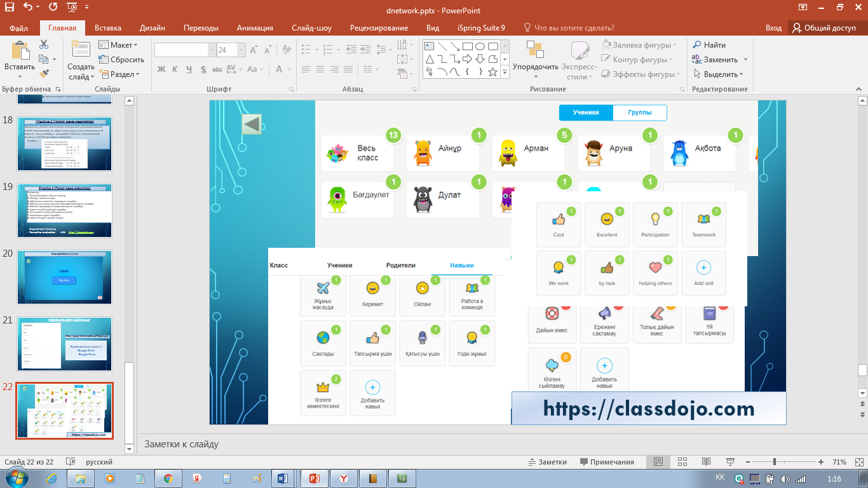
Task: Click the zoom slider handle
Action: click(774, 462)
